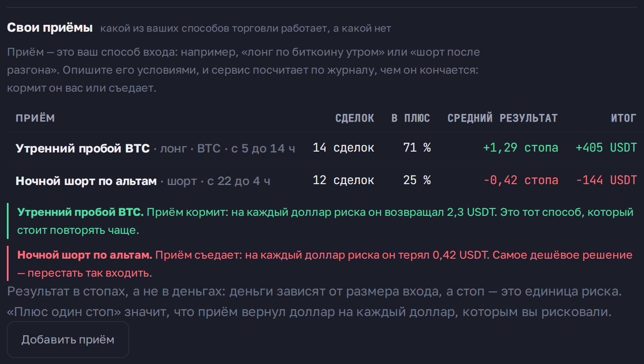This screenshot has height=364, width=644.
Task: Sort by the В ПЛЮС column header
Action: (411, 118)
